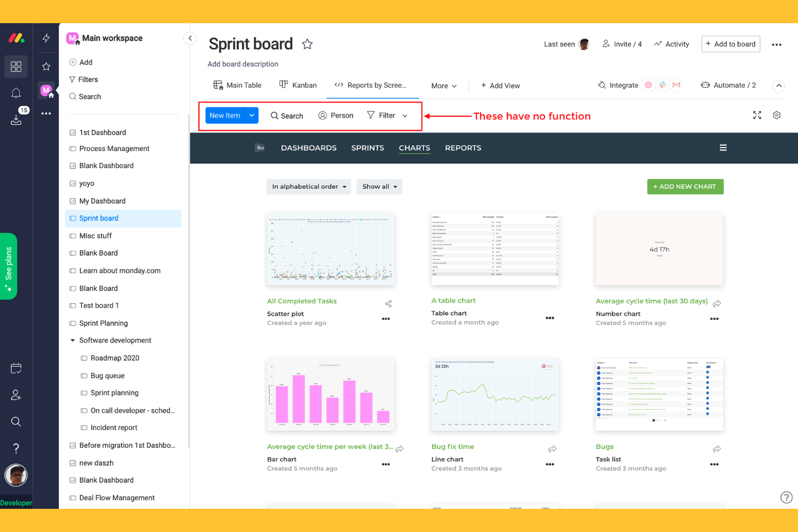Image resolution: width=798 pixels, height=532 pixels.
Task: Click the Invite / 4 link
Action: 622,44
